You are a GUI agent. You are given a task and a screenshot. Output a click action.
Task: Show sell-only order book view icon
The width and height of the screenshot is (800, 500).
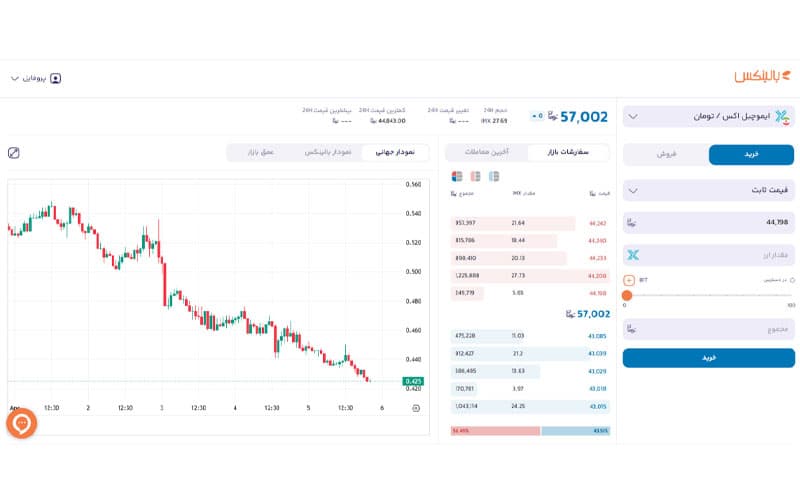tap(475, 177)
